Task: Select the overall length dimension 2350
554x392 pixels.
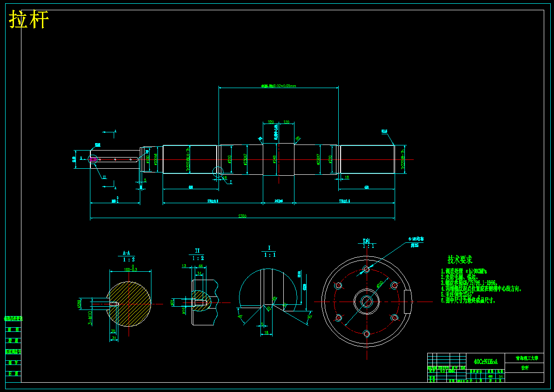Action: (x=242, y=216)
